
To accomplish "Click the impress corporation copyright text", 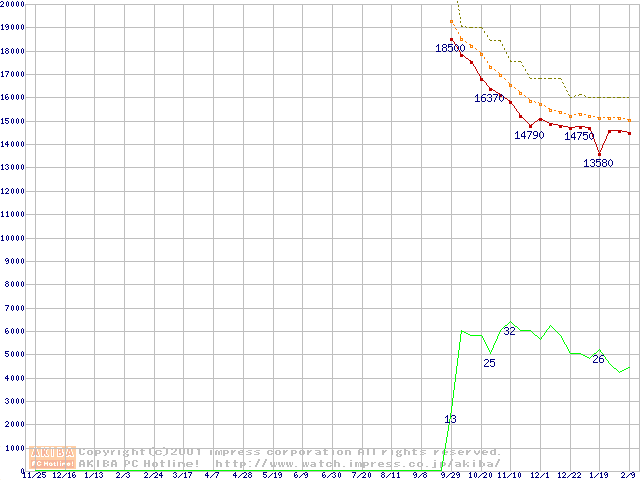I will pyautogui.click(x=290, y=452).
